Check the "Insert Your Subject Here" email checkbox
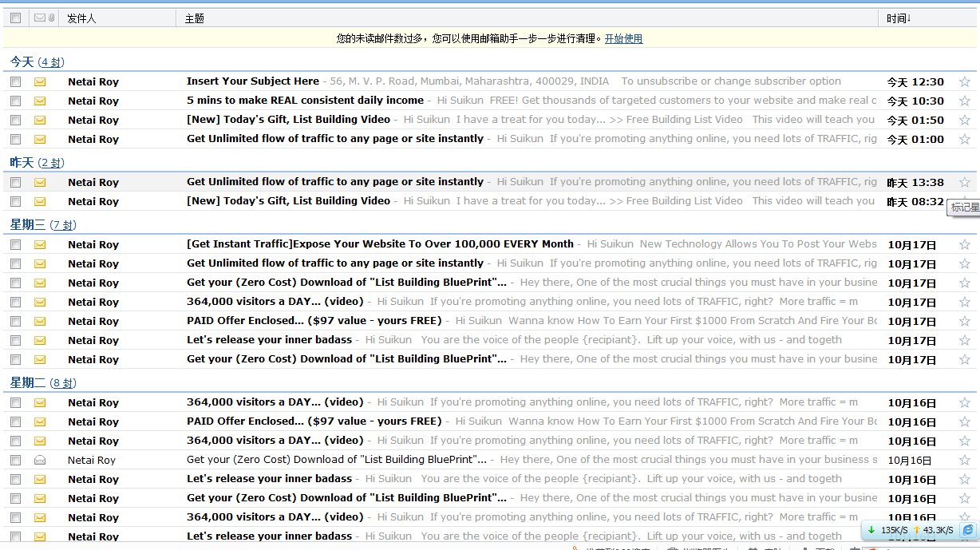 tap(16, 81)
